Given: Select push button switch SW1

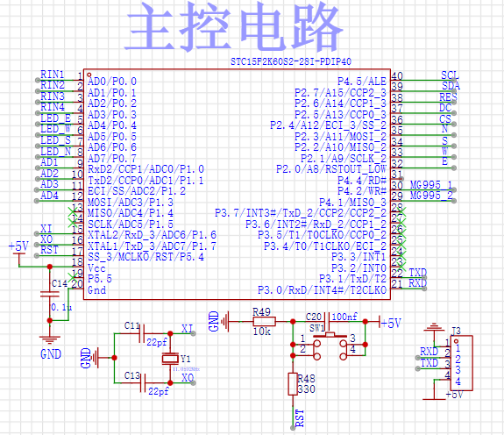Looking at the screenshot, I should 330,345.
